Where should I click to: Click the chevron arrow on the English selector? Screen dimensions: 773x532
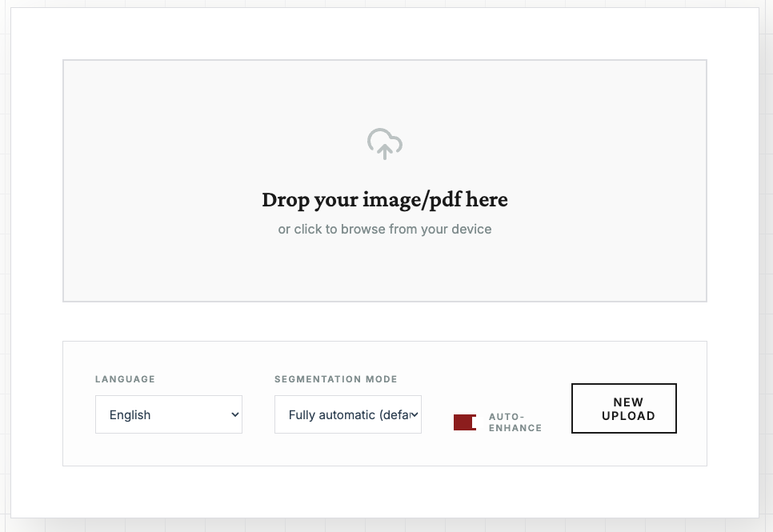[x=235, y=414]
